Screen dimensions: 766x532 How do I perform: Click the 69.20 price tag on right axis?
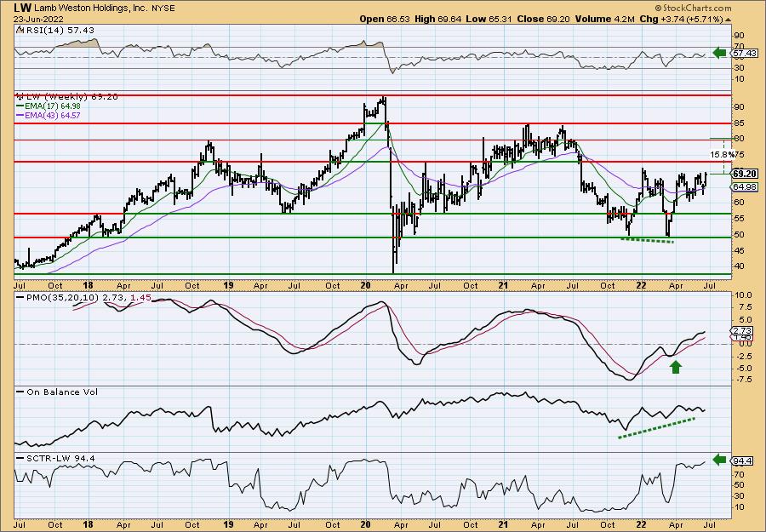(745, 174)
